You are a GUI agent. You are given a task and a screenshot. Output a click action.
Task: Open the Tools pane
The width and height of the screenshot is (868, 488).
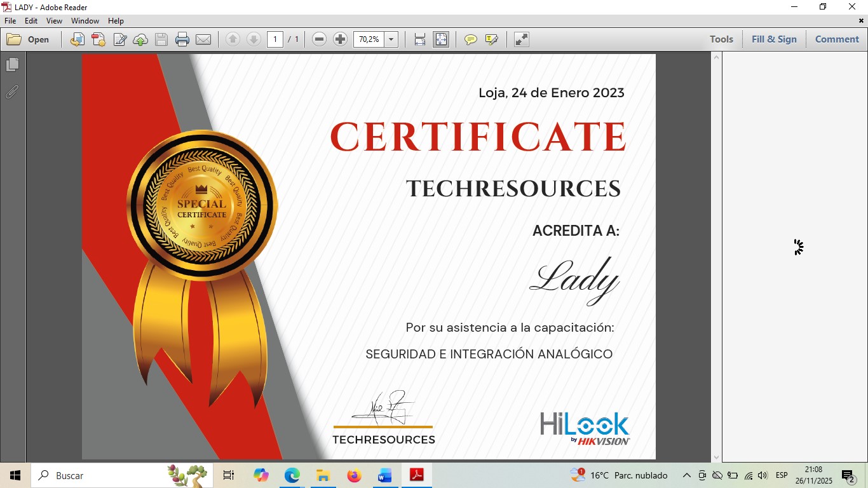[721, 39]
